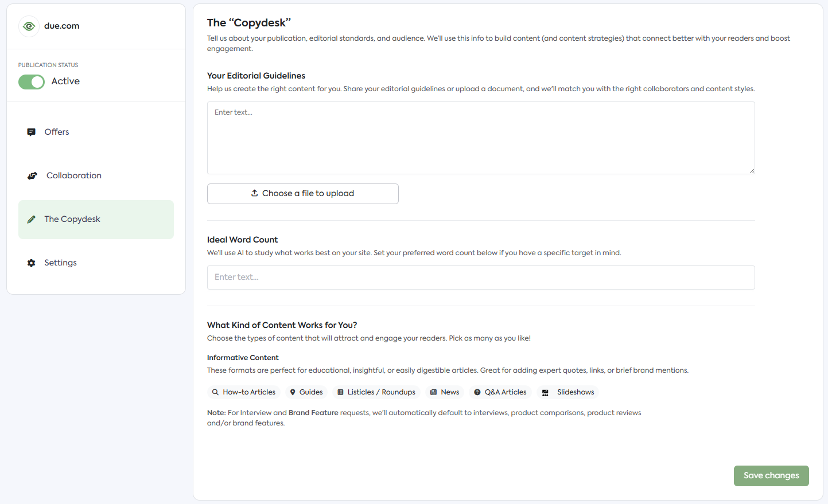This screenshot has height=504, width=828.
Task: Click the Offers chat bubble icon
Action: [32, 132]
